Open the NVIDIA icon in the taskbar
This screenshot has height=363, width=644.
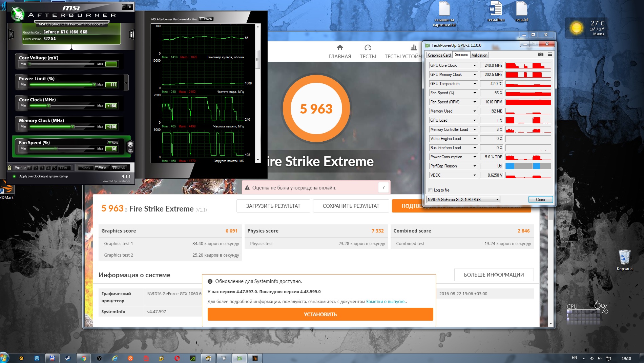click(x=192, y=358)
